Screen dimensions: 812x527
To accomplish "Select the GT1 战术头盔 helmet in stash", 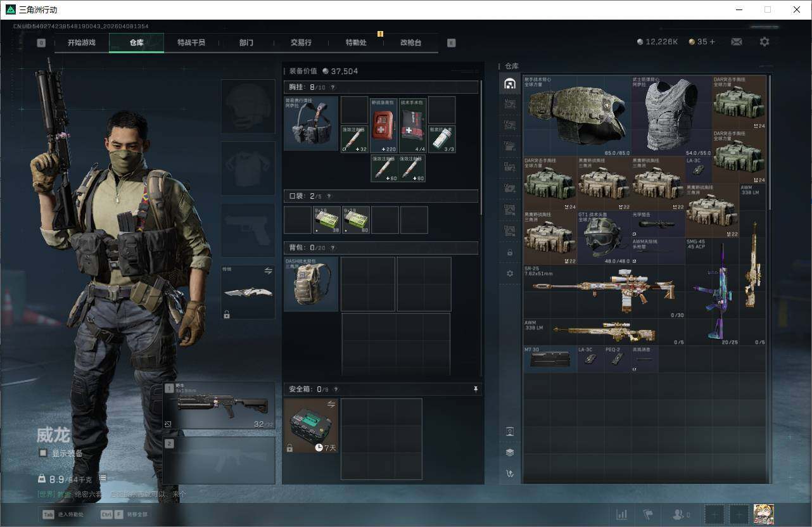I will (604, 238).
